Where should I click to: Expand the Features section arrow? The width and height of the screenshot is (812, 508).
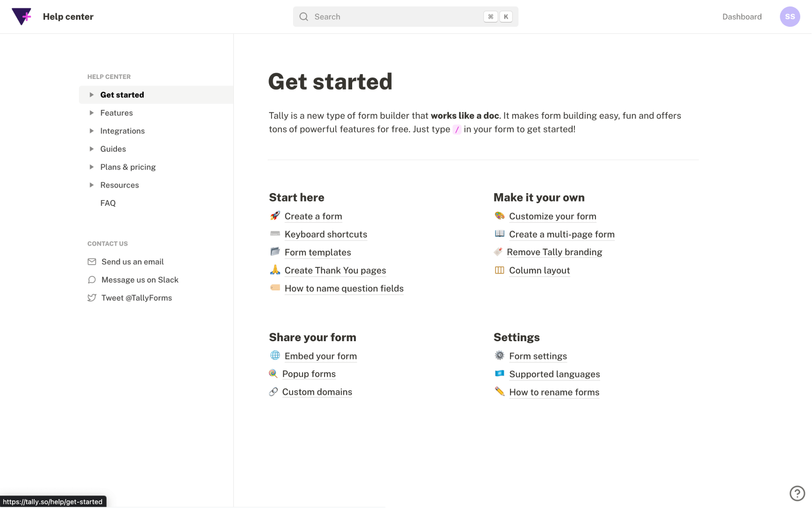[x=92, y=113]
